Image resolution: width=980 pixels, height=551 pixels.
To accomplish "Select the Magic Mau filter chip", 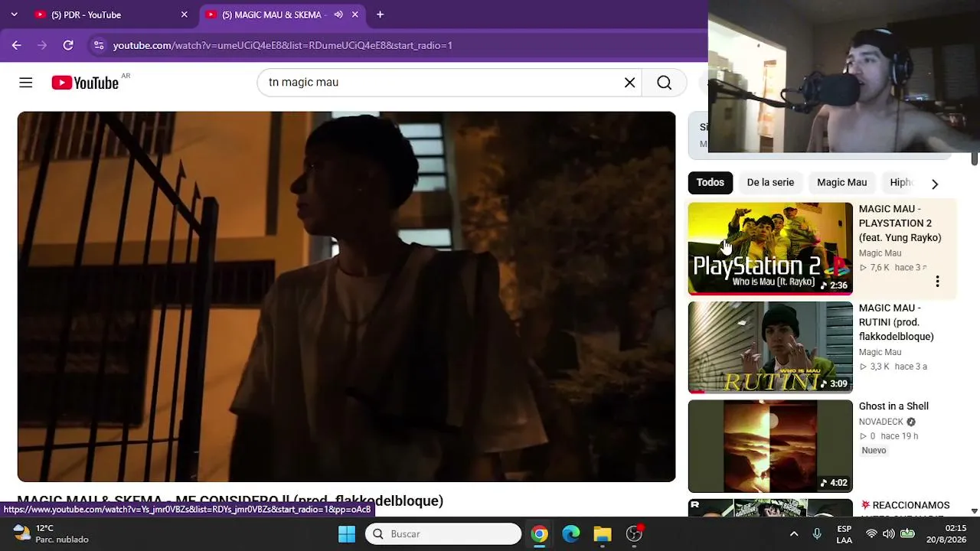I will click(841, 182).
